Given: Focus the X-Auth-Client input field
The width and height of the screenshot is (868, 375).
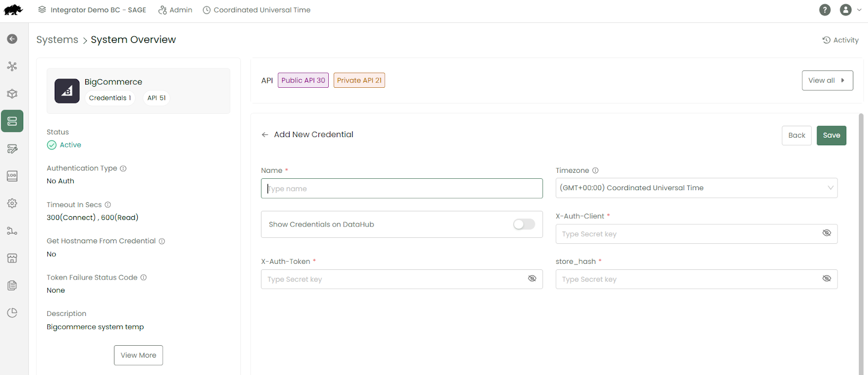Looking at the screenshot, I should point(697,234).
